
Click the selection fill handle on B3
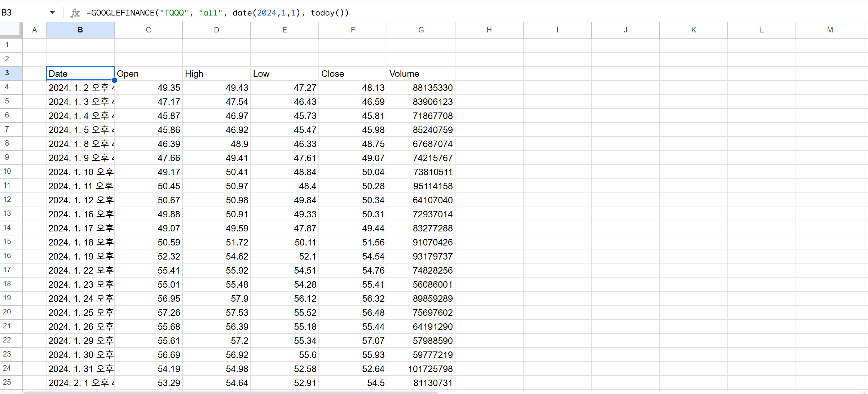coord(114,80)
